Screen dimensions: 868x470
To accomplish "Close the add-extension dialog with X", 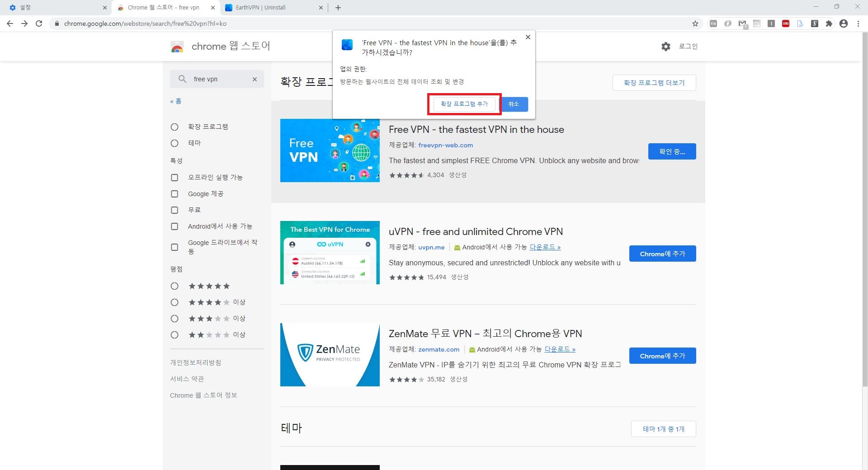I will pos(528,37).
